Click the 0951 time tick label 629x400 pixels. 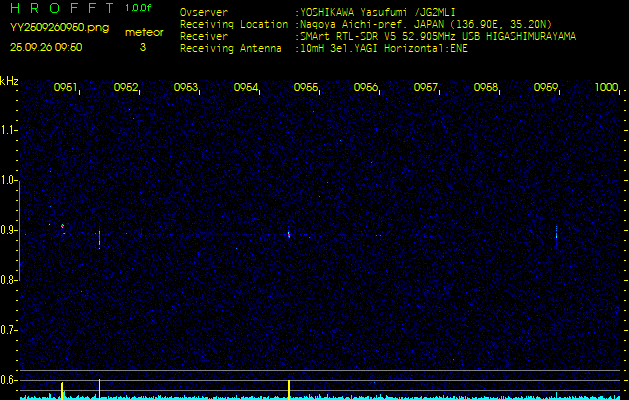pyautogui.click(x=65, y=87)
